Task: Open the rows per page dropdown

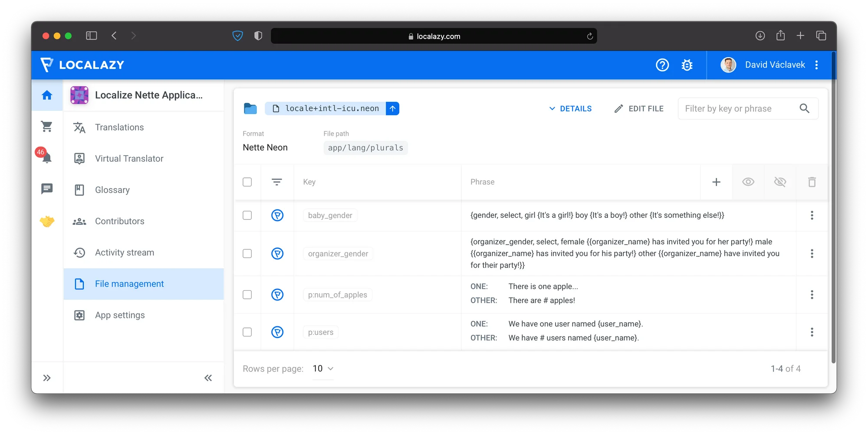Action: coord(323,369)
